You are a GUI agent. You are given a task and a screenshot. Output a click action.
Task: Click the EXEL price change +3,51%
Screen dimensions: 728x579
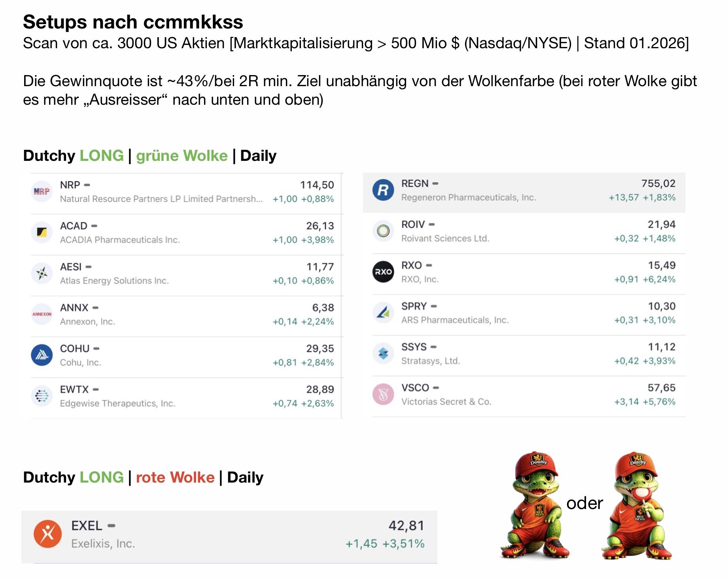[x=403, y=544]
